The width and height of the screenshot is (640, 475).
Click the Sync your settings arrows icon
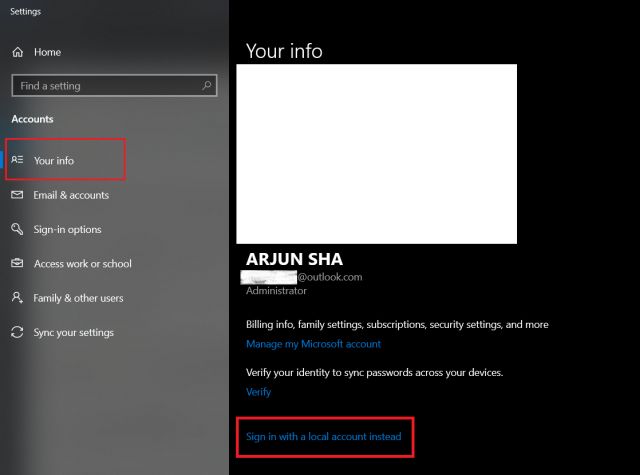pyautogui.click(x=17, y=332)
